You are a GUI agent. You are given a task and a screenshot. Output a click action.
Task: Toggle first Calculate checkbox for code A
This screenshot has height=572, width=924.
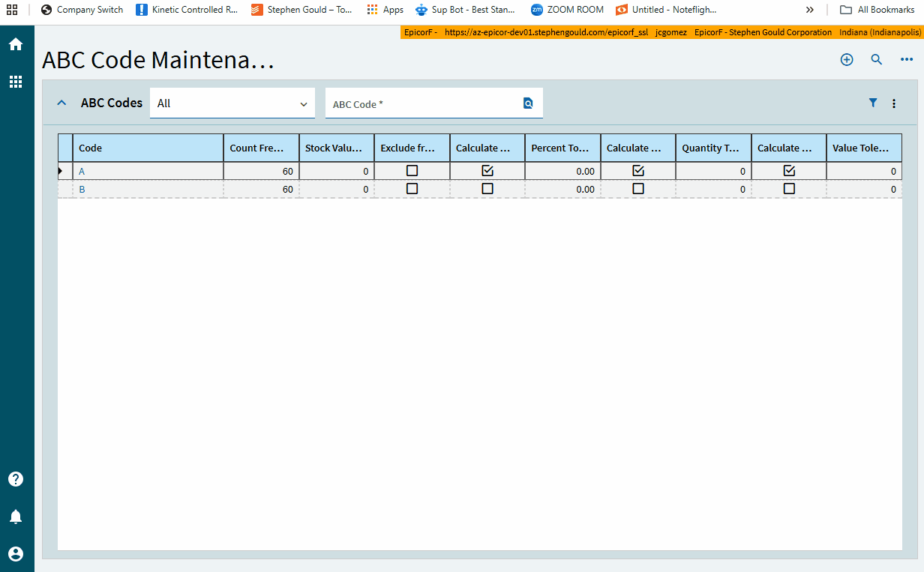pos(487,171)
